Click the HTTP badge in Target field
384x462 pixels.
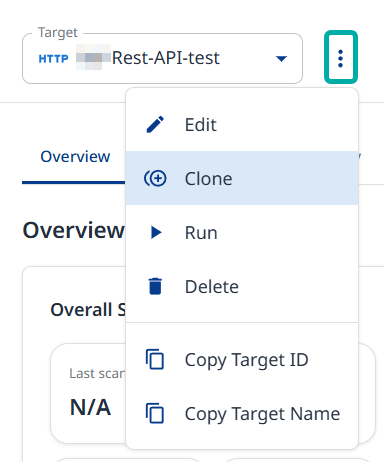click(53, 59)
